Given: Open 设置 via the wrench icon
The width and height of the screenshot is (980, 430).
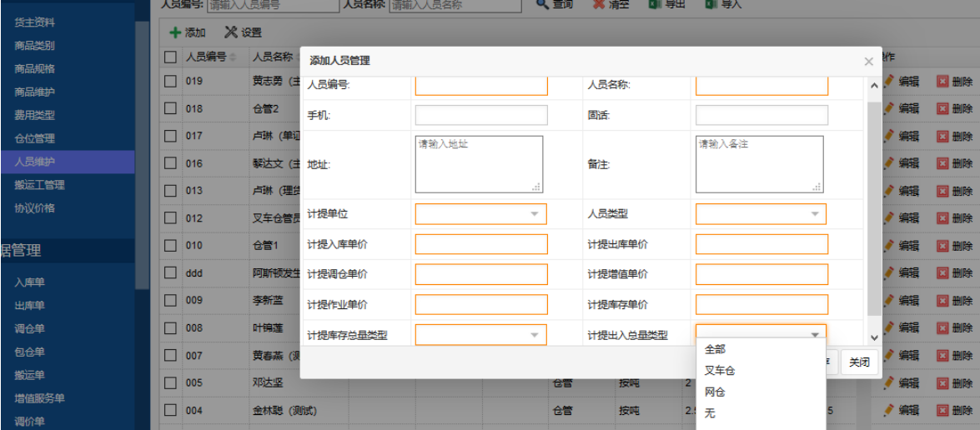Looking at the screenshot, I should [x=231, y=32].
